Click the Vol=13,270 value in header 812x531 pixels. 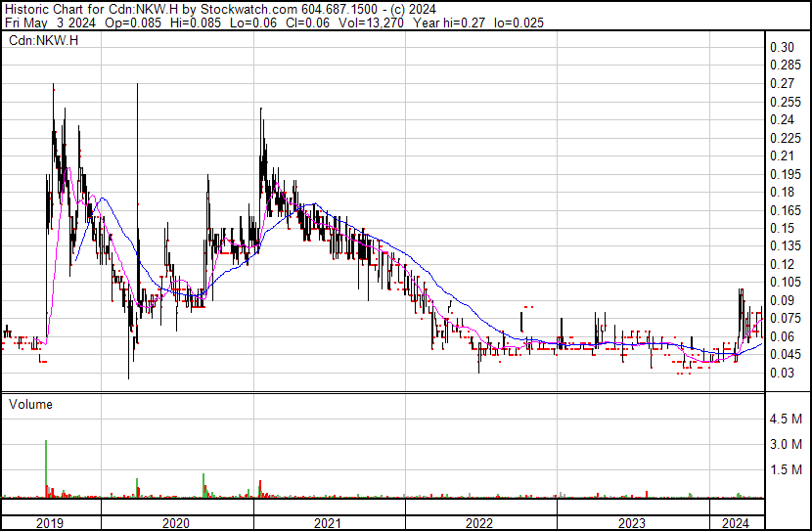pos(379,22)
